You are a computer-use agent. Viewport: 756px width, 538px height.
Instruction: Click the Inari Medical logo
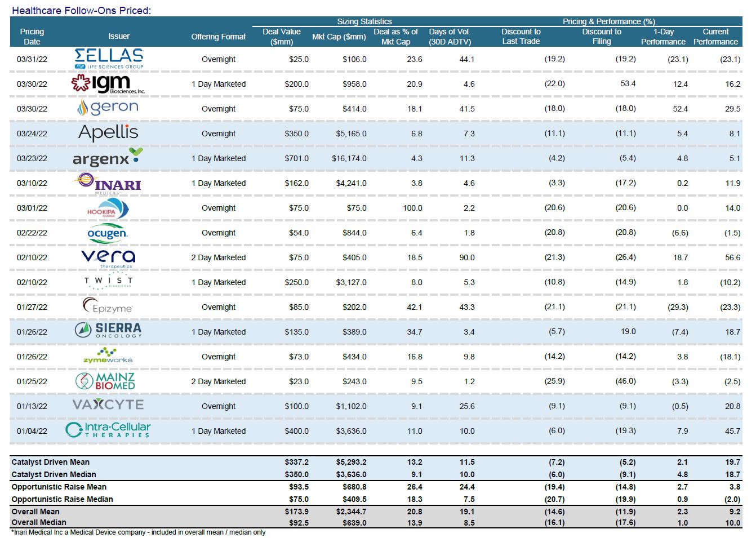click(106, 183)
